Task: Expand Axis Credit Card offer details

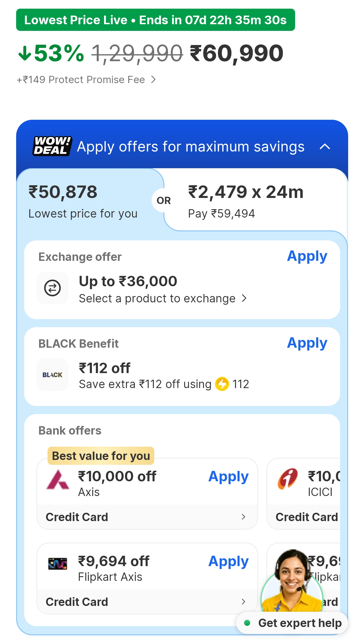Action: (243, 517)
